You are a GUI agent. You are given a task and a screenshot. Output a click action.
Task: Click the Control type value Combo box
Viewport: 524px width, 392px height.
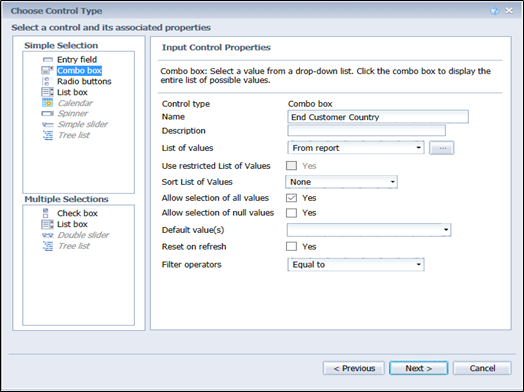[x=310, y=104]
